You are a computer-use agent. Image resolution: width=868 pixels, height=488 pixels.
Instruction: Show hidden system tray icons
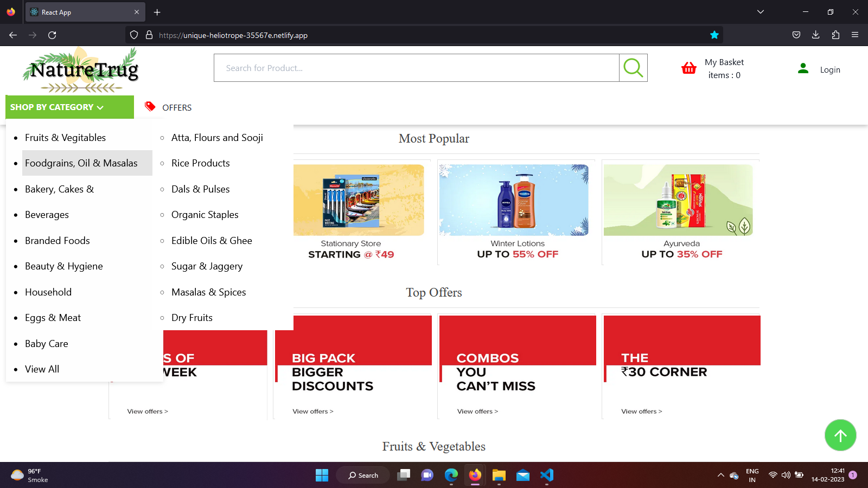tap(720, 475)
